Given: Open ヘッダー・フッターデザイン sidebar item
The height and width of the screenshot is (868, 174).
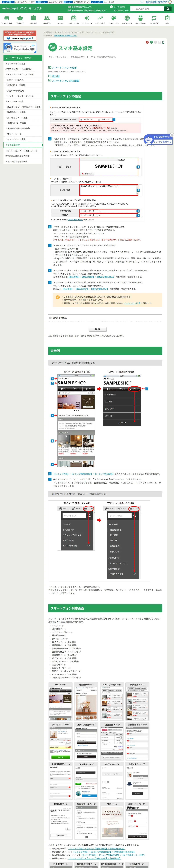Looking at the screenshot, I should pos(23,96).
